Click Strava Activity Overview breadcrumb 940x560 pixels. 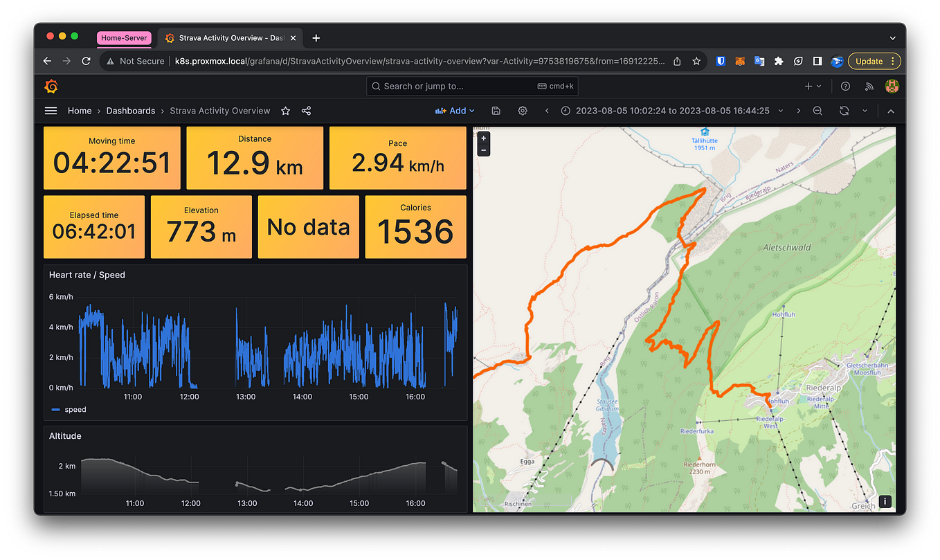tap(220, 111)
